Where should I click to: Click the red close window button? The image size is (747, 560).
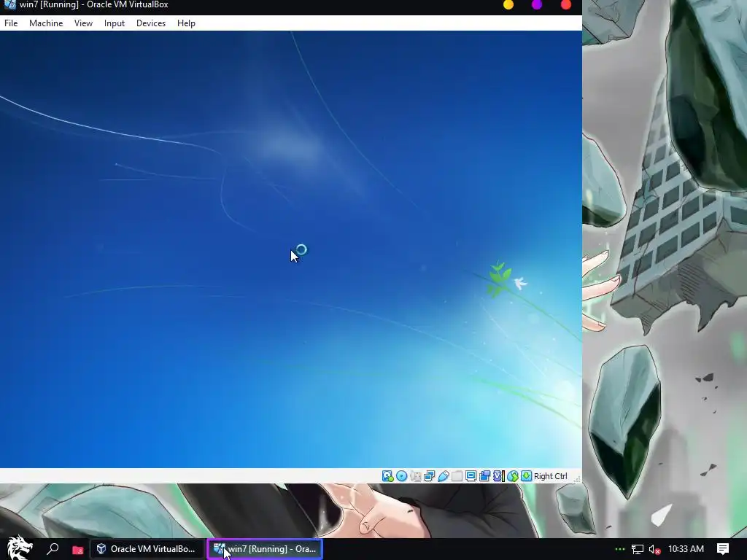tap(565, 5)
